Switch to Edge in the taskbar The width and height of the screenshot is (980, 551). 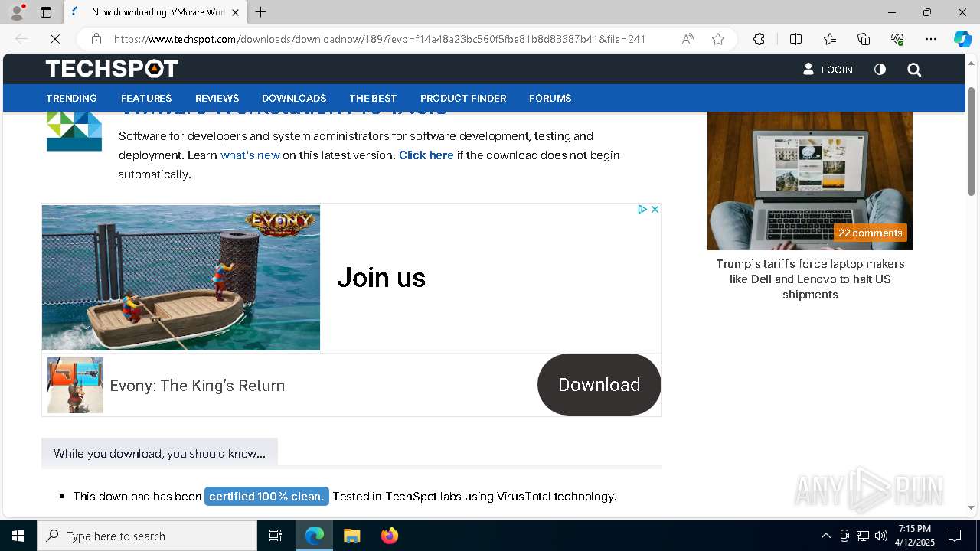[x=315, y=536]
